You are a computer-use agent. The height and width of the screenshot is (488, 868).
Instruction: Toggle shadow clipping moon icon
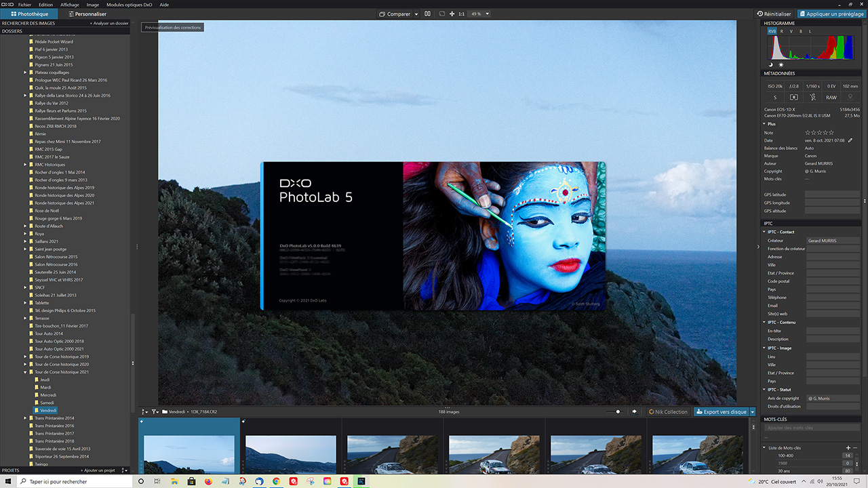[x=771, y=64]
